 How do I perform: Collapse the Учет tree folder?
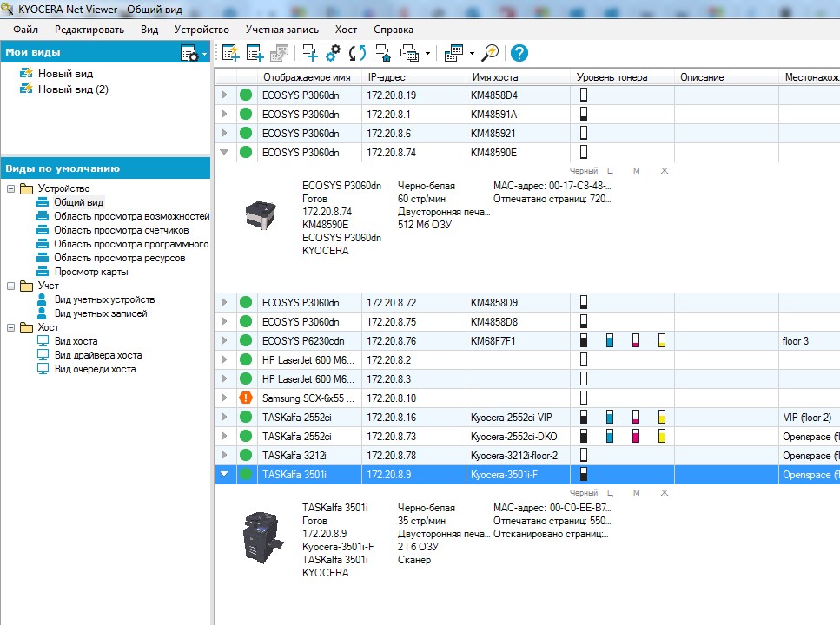tap(10, 286)
